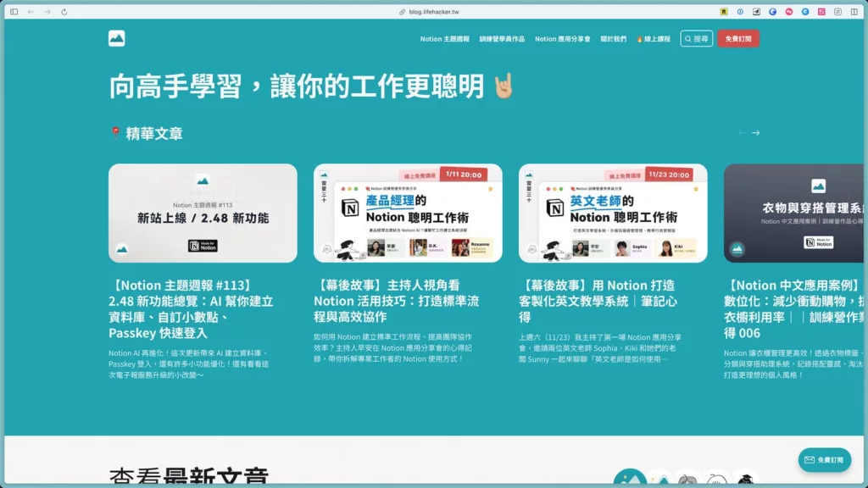
Task: Click the 上週六（11/23）article excerpt
Action: tap(600, 348)
